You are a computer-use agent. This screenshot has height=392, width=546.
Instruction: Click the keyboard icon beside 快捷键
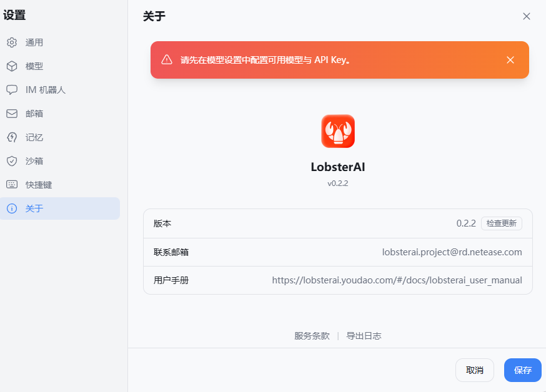pos(12,184)
